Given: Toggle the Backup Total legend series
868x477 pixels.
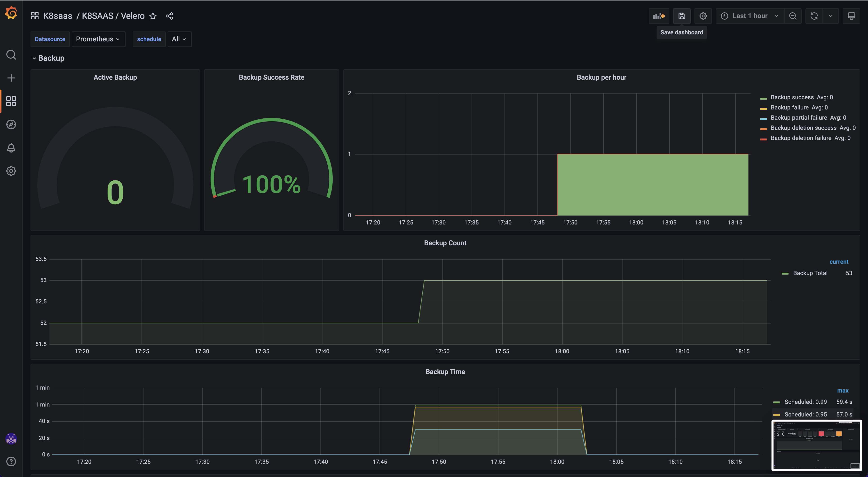Looking at the screenshot, I should point(810,273).
